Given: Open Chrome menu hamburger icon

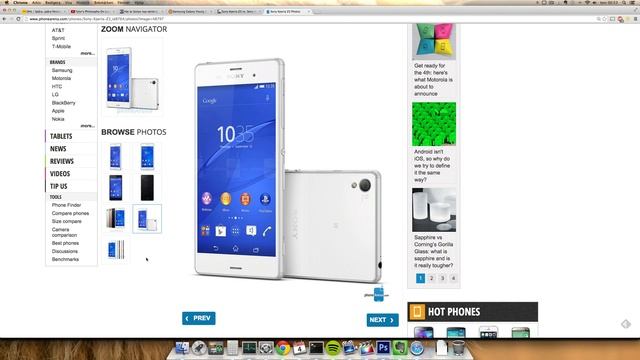Looking at the screenshot, I should [x=636, y=19].
